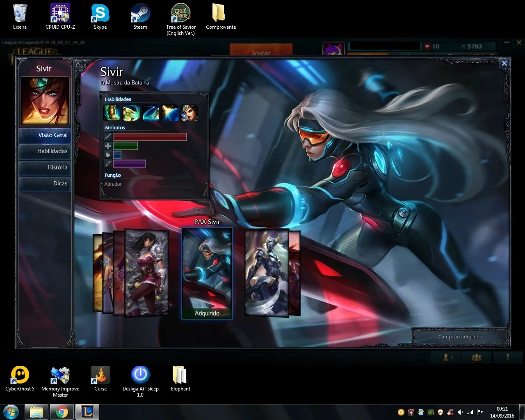
Task: Open the Tree of Savior shortcut
Action: pyautogui.click(x=181, y=20)
